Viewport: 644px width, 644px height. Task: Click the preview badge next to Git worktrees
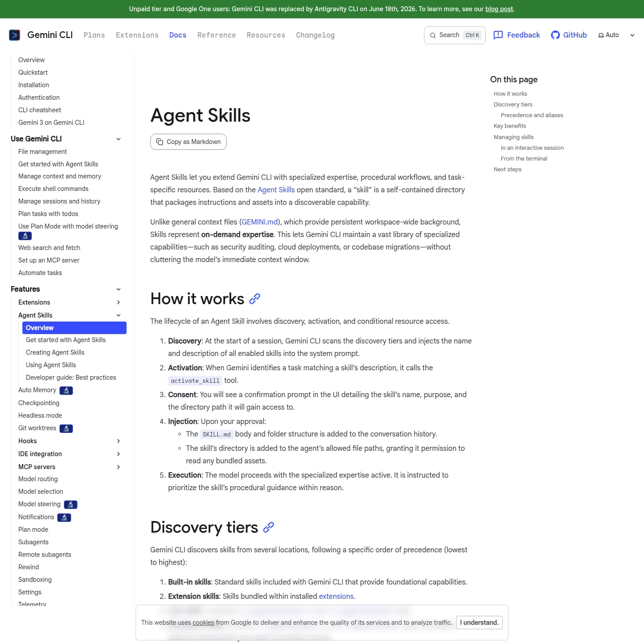[66, 428]
